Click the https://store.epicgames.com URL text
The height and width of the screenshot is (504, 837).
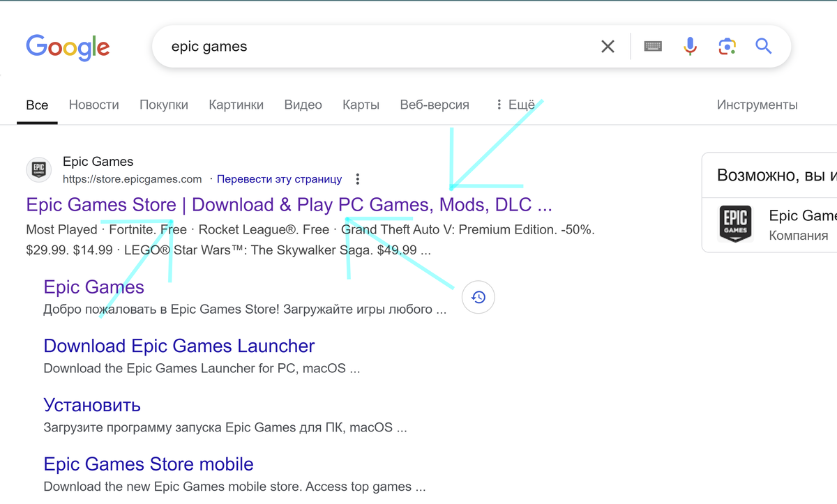pyautogui.click(x=133, y=179)
